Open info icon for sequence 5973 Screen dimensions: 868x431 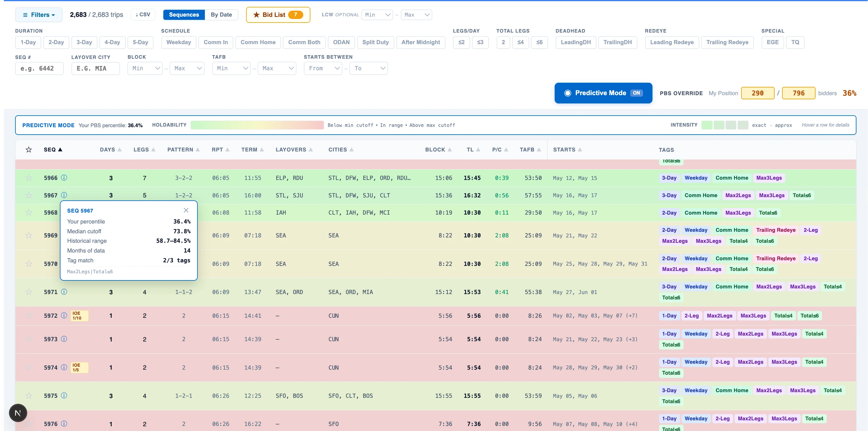(x=64, y=339)
